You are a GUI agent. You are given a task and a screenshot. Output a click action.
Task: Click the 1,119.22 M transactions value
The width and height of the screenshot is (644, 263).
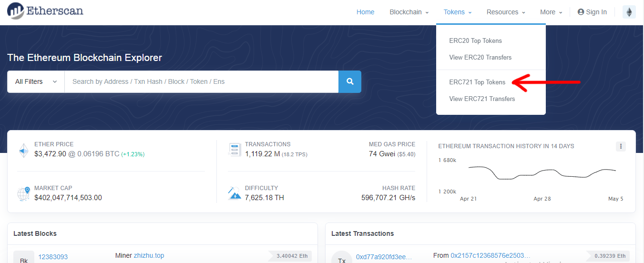point(262,154)
